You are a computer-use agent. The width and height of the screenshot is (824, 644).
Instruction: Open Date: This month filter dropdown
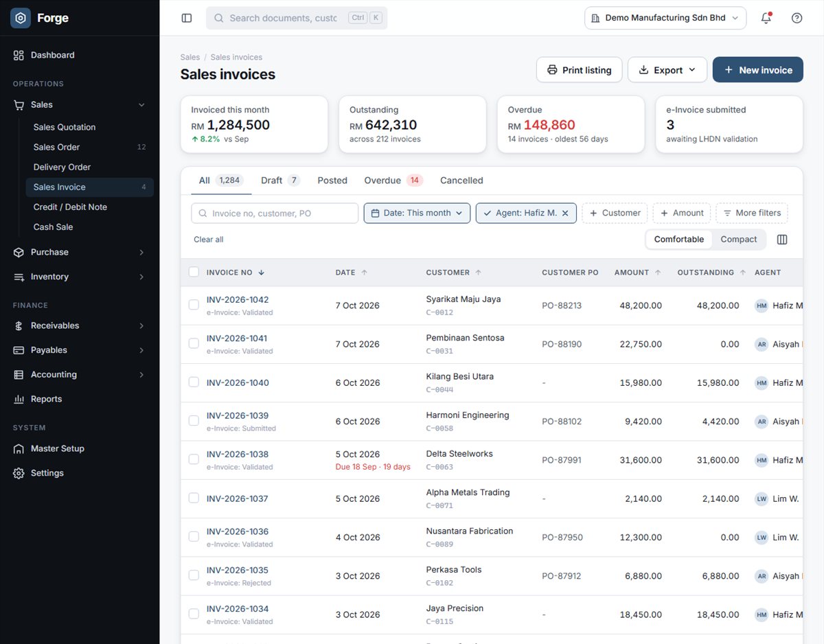(x=417, y=213)
